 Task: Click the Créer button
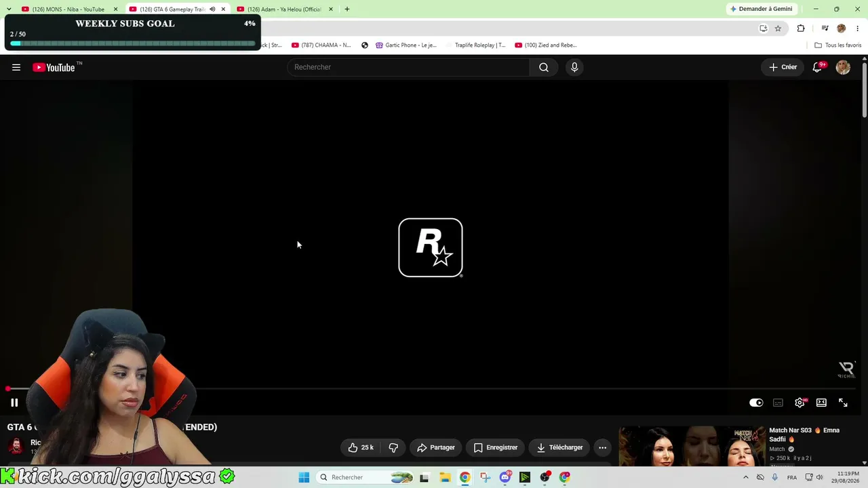783,67
